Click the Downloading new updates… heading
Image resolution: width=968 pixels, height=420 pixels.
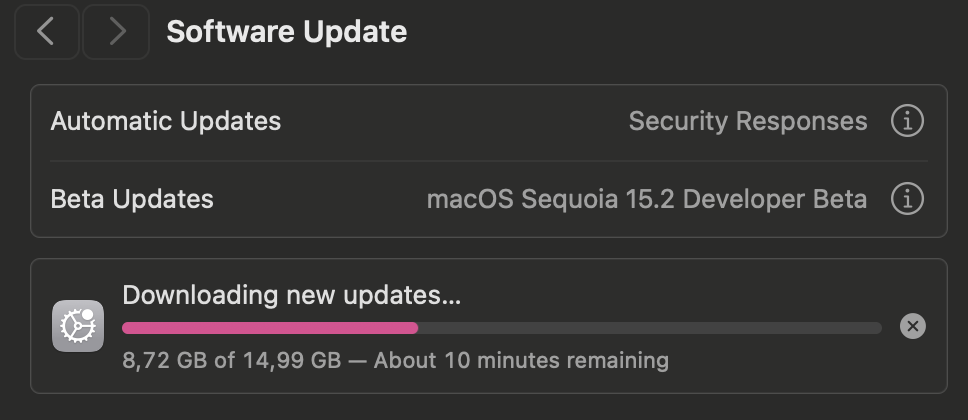pyautogui.click(x=291, y=296)
